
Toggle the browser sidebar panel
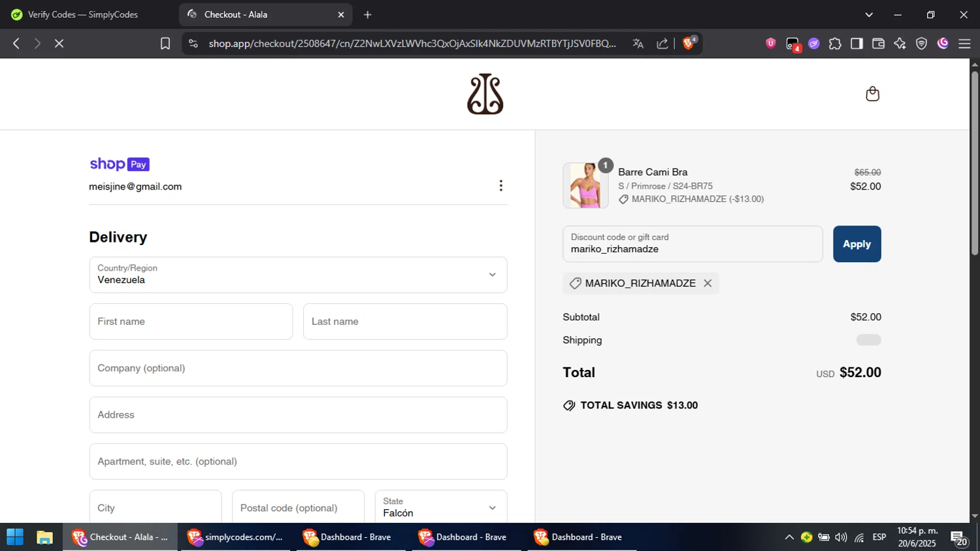point(857,44)
